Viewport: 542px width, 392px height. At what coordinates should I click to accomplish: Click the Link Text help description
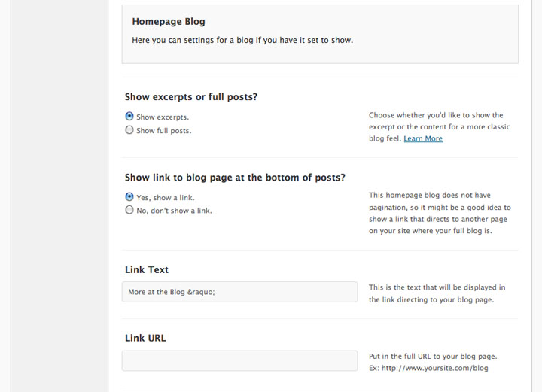437,293
